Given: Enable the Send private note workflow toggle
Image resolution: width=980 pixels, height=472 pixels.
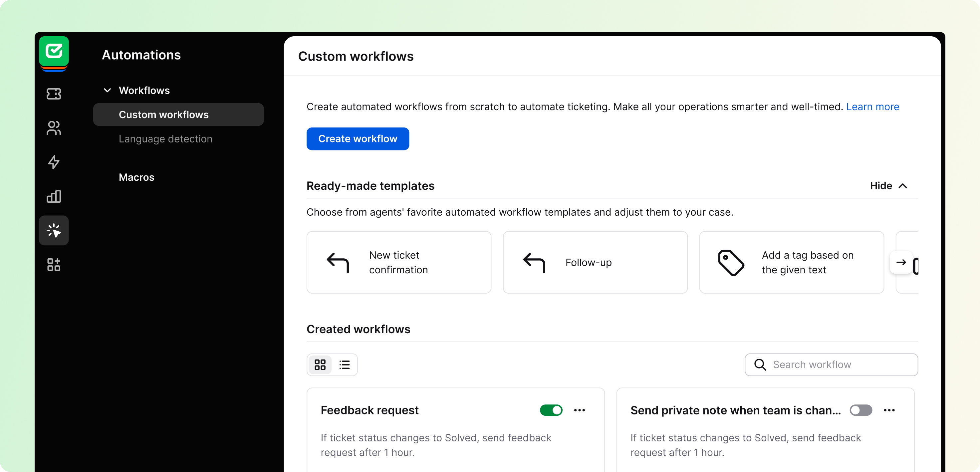Looking at the screenshot, I should coord(860,410).
